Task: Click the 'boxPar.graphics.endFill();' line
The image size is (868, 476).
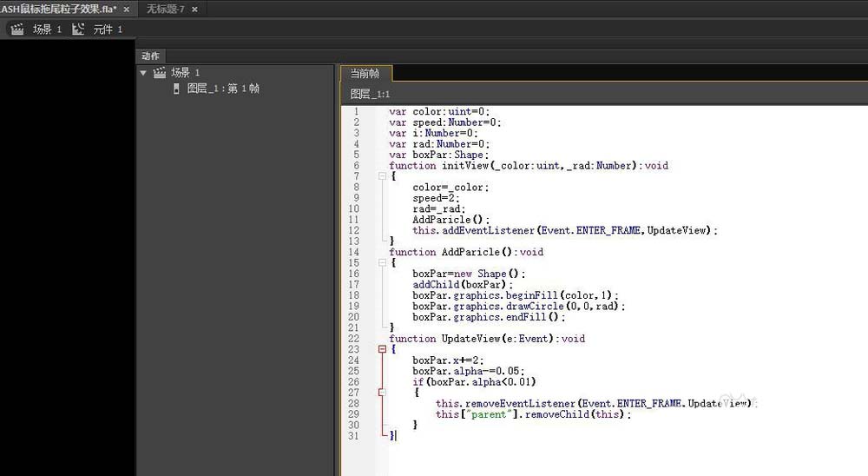Action: (489, 317)
